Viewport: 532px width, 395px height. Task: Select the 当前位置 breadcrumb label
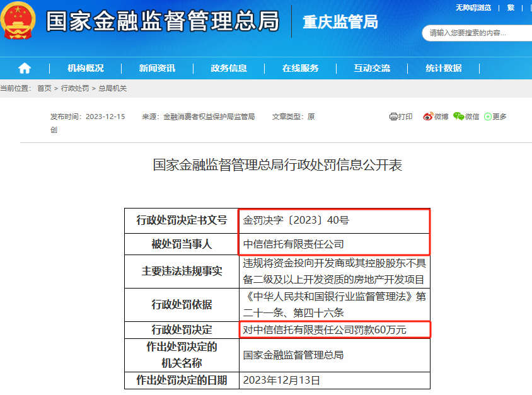coord(16,88)
